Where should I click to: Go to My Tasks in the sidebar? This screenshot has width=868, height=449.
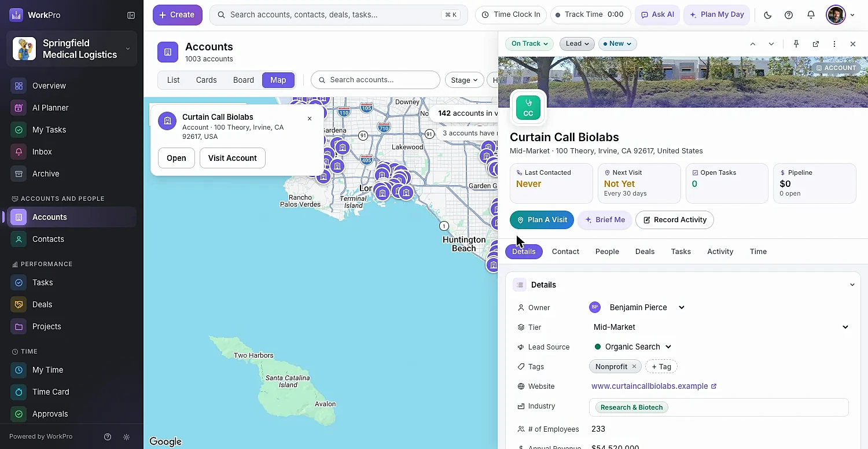[x=72, y=130]
